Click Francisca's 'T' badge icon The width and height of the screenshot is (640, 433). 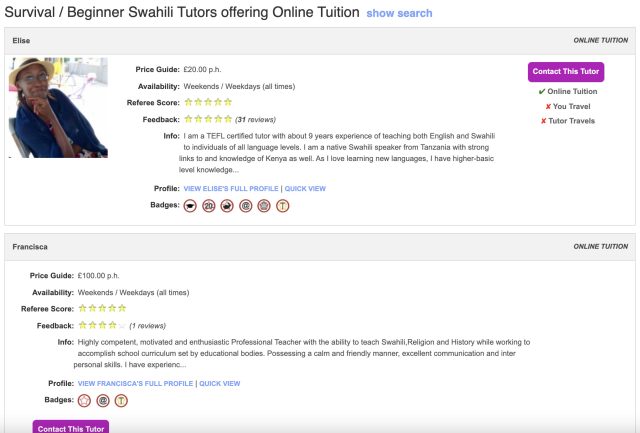(121, 401)
